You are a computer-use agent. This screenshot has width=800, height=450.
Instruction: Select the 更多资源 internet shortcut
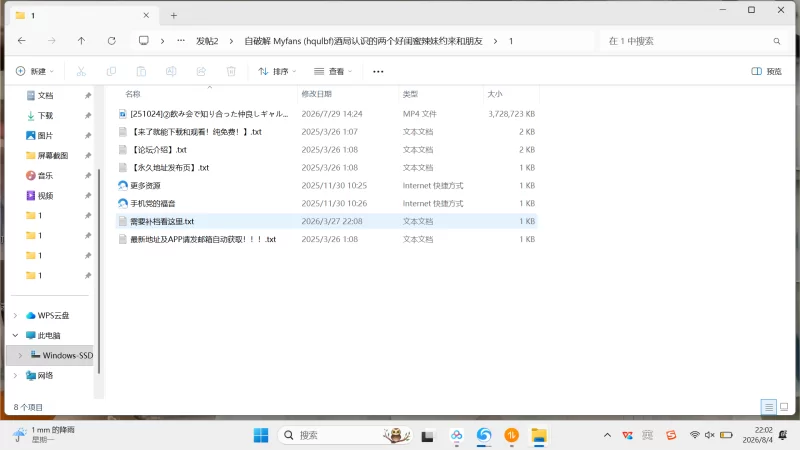click(x=327, y=185)
